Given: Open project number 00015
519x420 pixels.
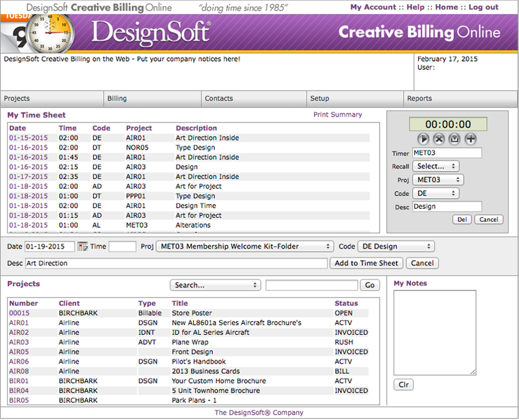Looking at the screenshot, I should pos(19,313).
